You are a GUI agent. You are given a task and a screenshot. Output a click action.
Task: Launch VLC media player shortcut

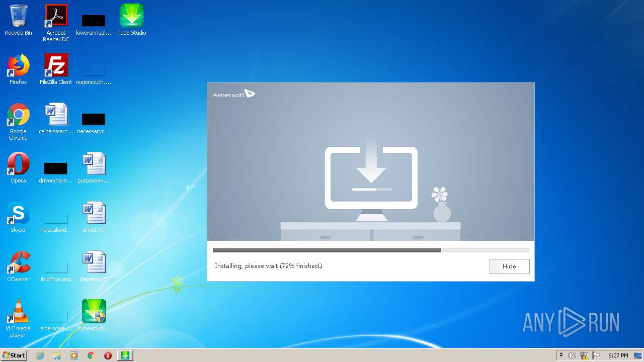tap(18, 319)
